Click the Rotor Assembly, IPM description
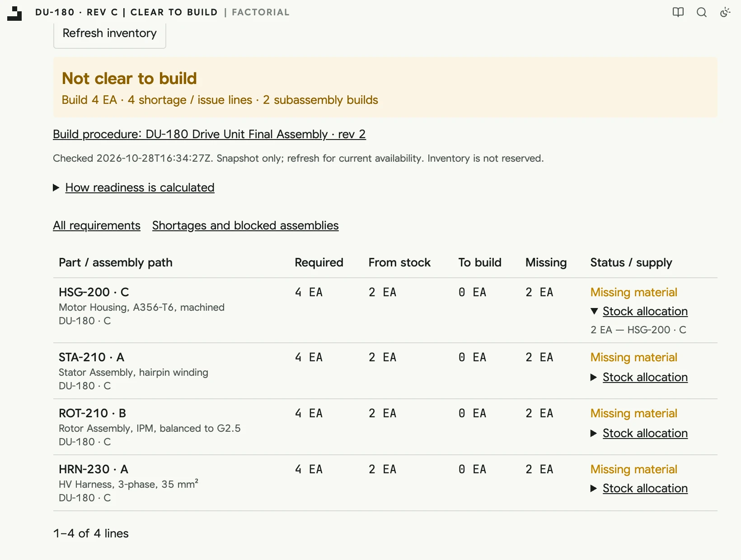 tap(150, 428)
